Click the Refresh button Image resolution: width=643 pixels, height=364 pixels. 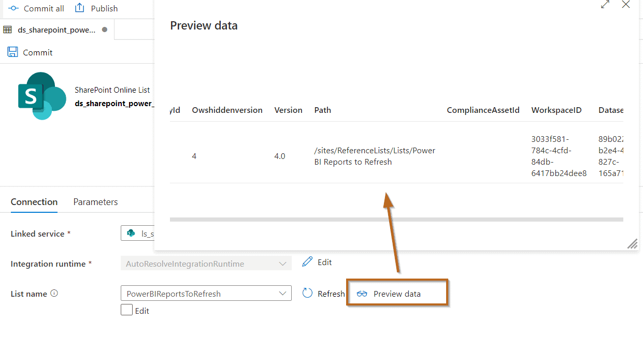(323, 294)
